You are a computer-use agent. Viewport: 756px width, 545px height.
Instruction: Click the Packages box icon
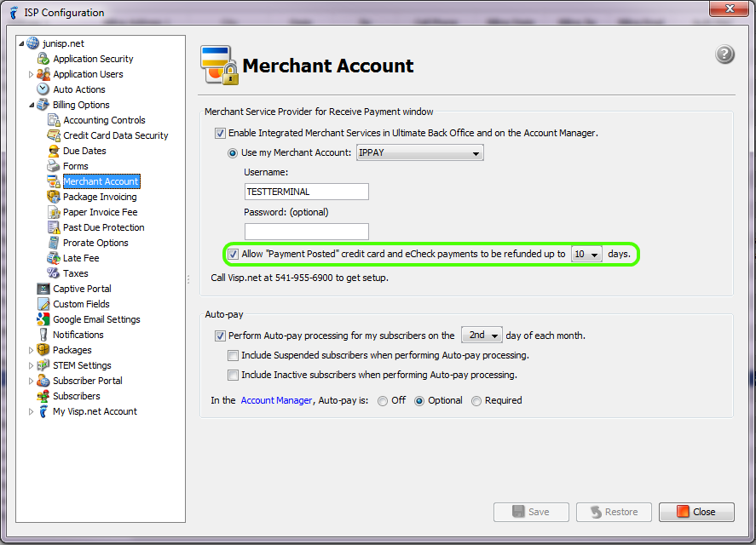[x=43, y=350]
